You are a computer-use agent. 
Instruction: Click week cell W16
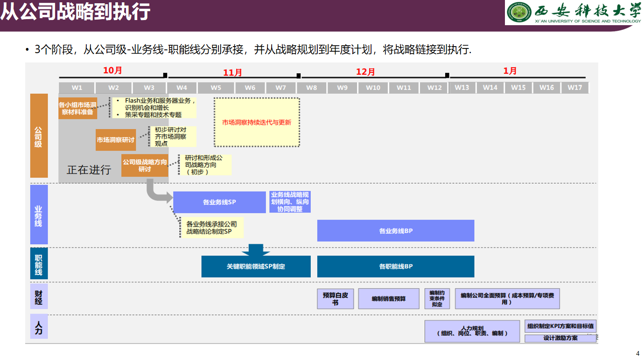(x=546, y=88)
